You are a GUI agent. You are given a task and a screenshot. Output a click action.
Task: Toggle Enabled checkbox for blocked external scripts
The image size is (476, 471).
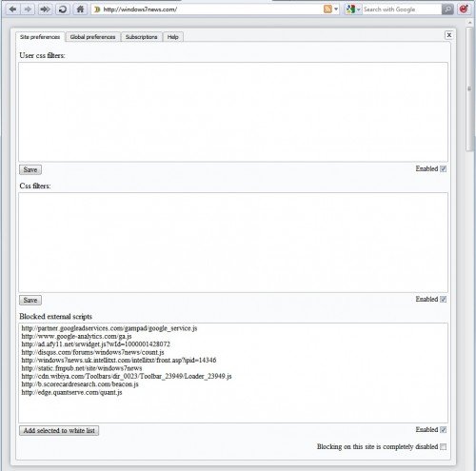444,430
